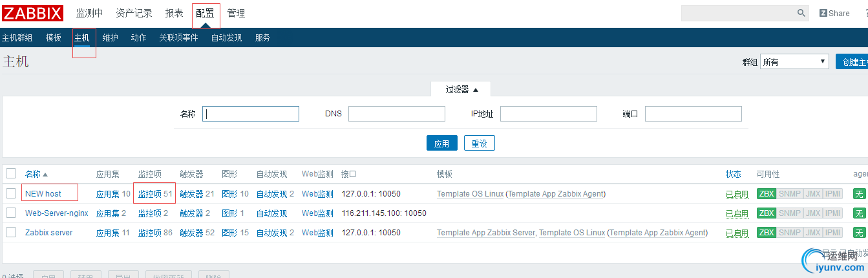Focus the 端口 filter input

[693, 114]
